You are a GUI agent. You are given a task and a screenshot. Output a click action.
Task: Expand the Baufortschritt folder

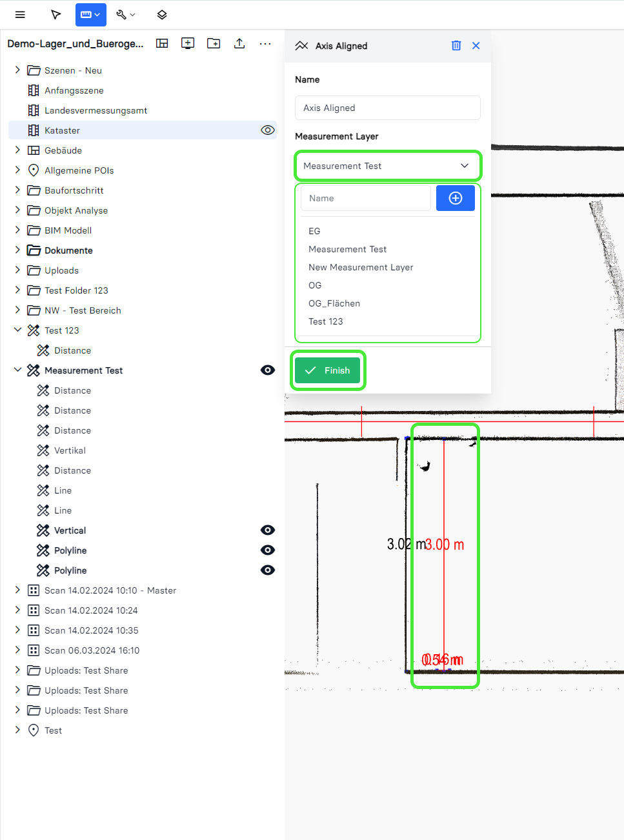(17, 190)
